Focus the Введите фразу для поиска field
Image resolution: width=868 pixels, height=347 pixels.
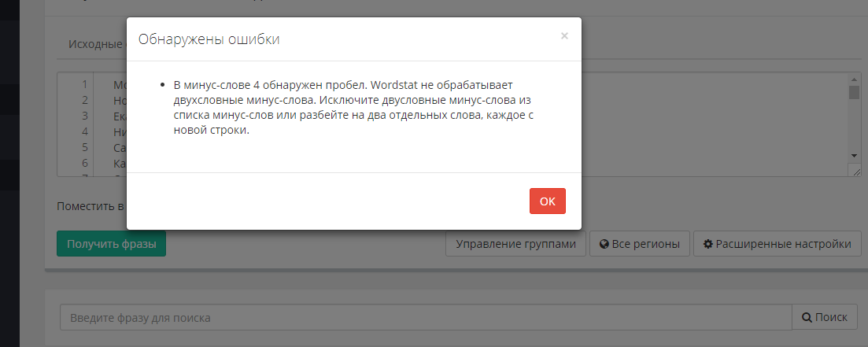pyautogui.click(x=425, y=318)
